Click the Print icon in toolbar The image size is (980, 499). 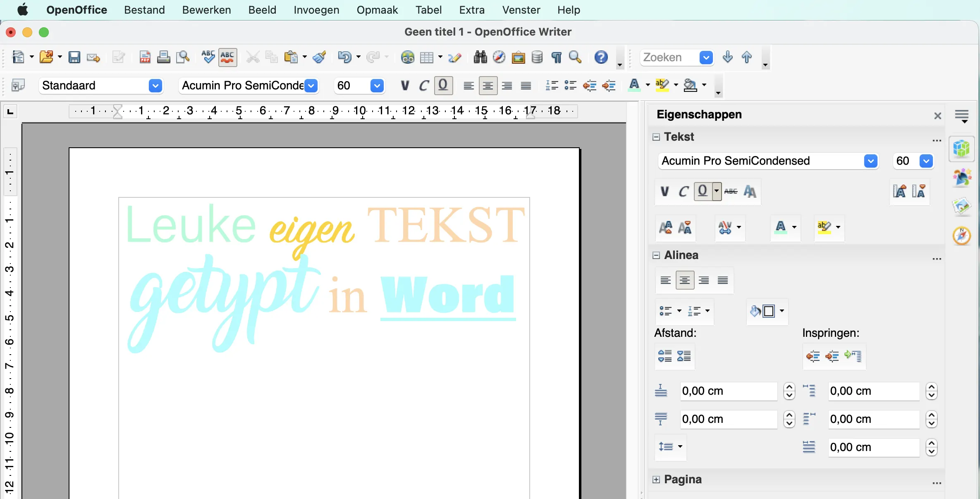coord(164,57)
